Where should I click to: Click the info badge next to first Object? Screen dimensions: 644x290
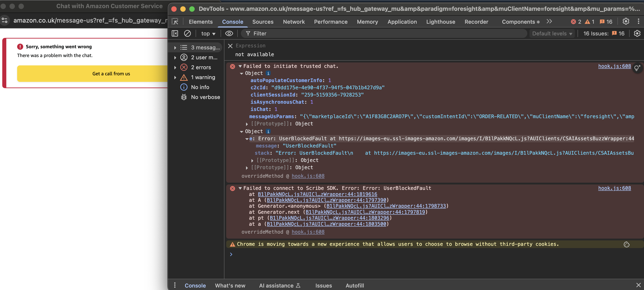[x=268, y=74]
